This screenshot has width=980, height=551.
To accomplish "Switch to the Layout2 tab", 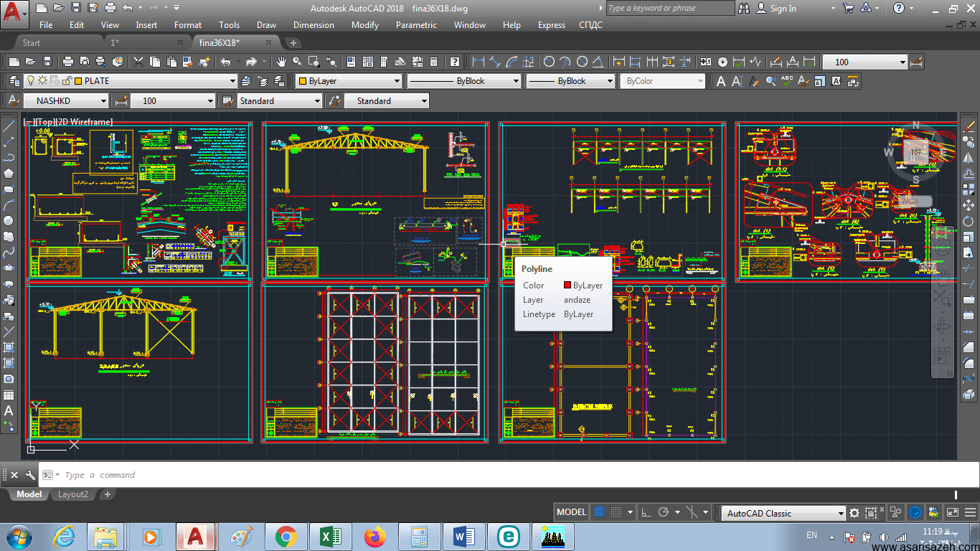I will [73, 494].
